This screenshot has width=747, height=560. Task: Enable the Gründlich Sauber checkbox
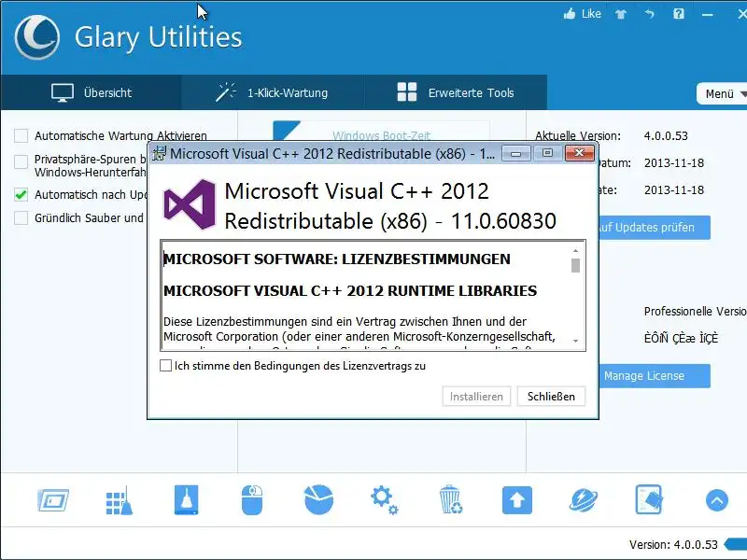[x=21, y=218]
